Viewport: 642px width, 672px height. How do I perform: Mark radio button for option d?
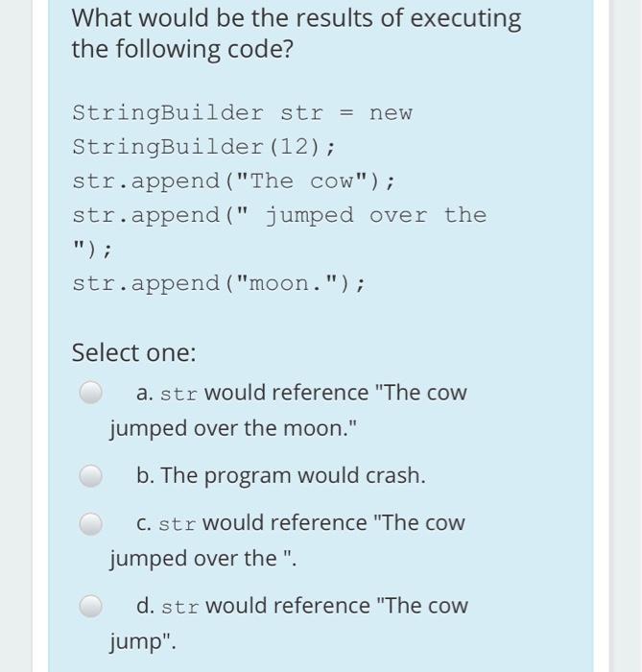91,606
